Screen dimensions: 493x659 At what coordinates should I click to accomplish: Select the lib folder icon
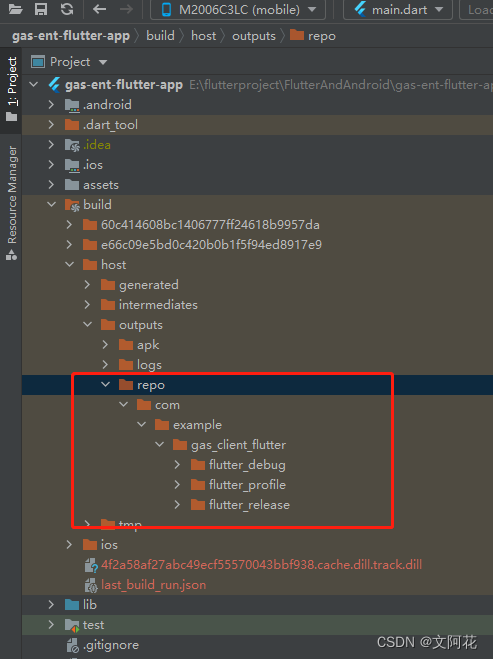(72, 605)
